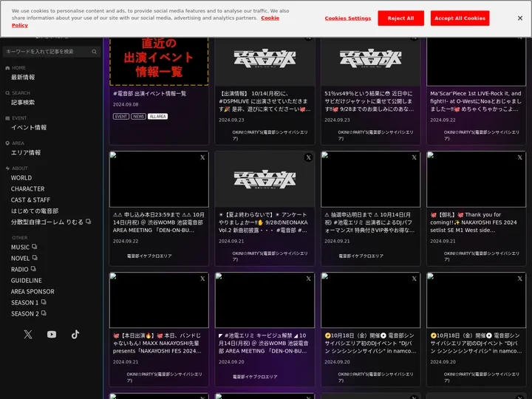Click the external link icon next to 分散型自律ゴーレム りむる
The height and width of the screenshot is (399, 532).
coord(88,222)
